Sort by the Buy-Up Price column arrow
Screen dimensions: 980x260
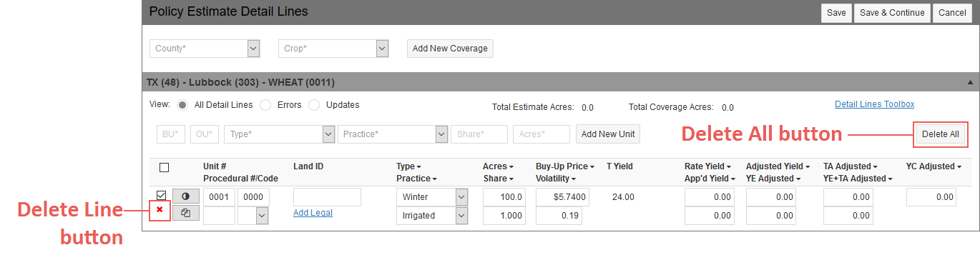pyautogui.click(x=592, y=166)
